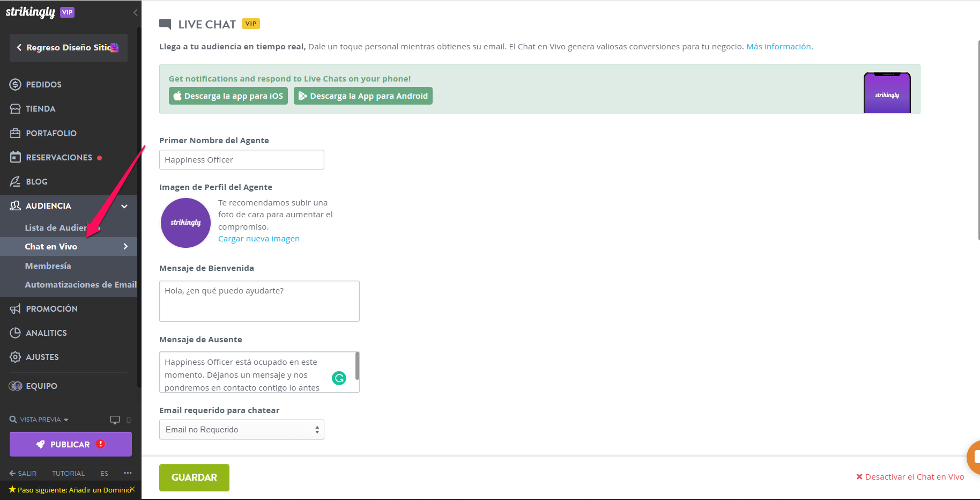Click the Reservaciones calendar icon
This screenshot has width=980, height=500.
coord(16,157)
